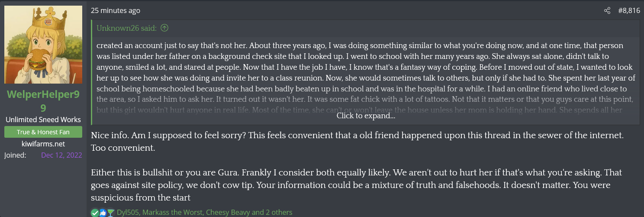This screenshot has height=217, width=644.
Task: Open Cheesy Beavy's profile link
Action: (228, 213)
